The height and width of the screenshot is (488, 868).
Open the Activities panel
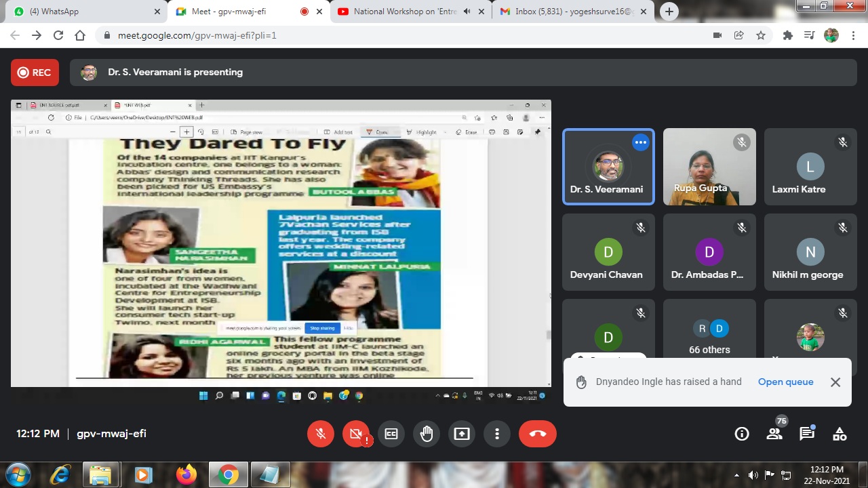(840, 434)
